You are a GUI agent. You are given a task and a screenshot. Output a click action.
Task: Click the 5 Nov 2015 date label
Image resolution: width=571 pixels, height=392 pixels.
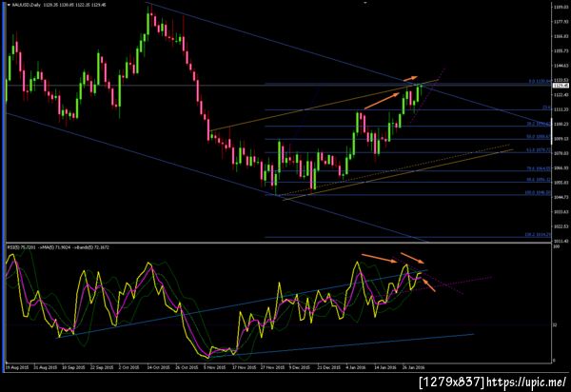click(x=214, y=367)
